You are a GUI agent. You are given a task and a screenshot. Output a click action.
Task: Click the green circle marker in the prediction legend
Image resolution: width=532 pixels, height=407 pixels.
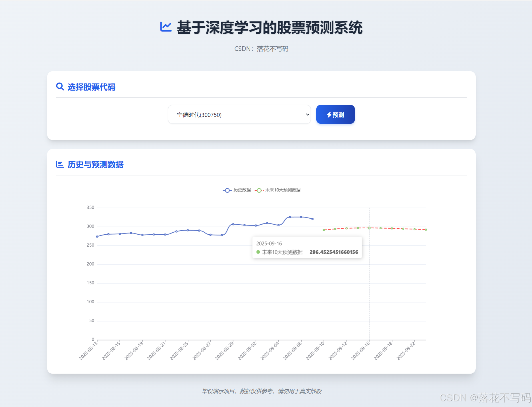coord(259,190)
